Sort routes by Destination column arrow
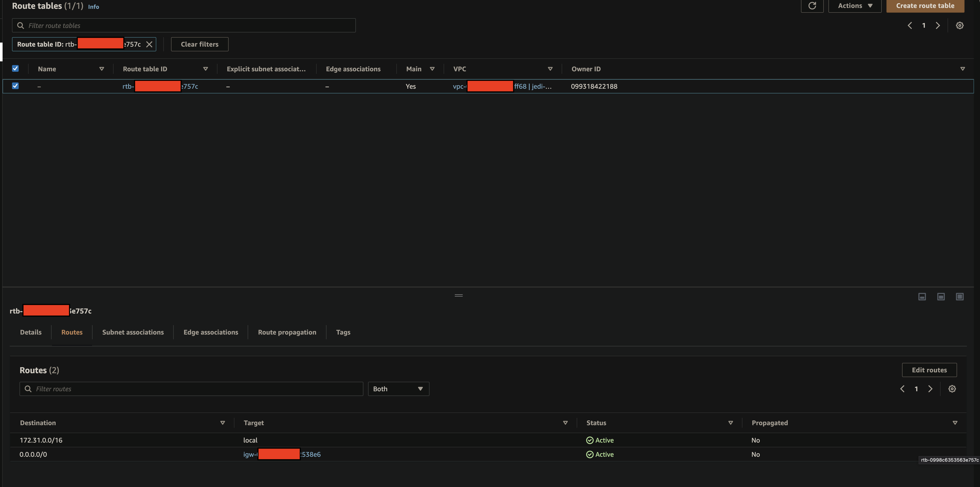 [x=223, y=423]
